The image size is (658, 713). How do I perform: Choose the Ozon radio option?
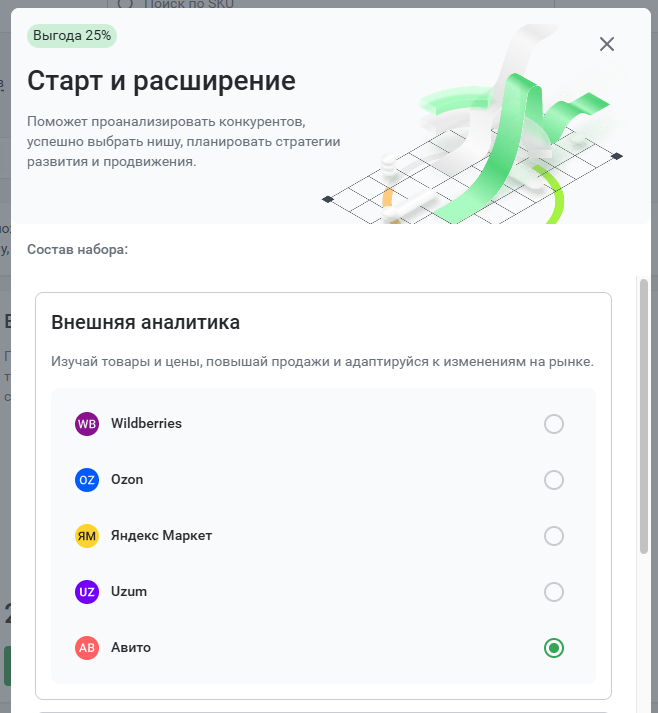point(553,480)
